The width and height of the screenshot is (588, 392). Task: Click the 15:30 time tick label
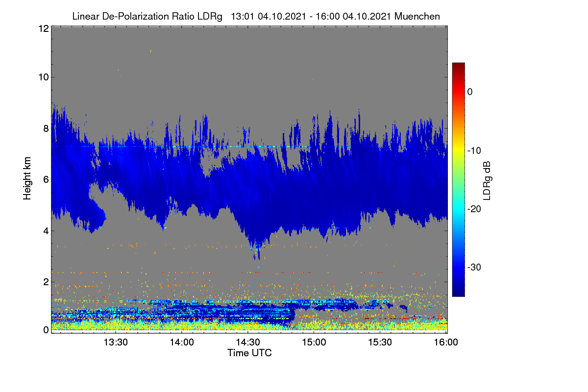380,343
